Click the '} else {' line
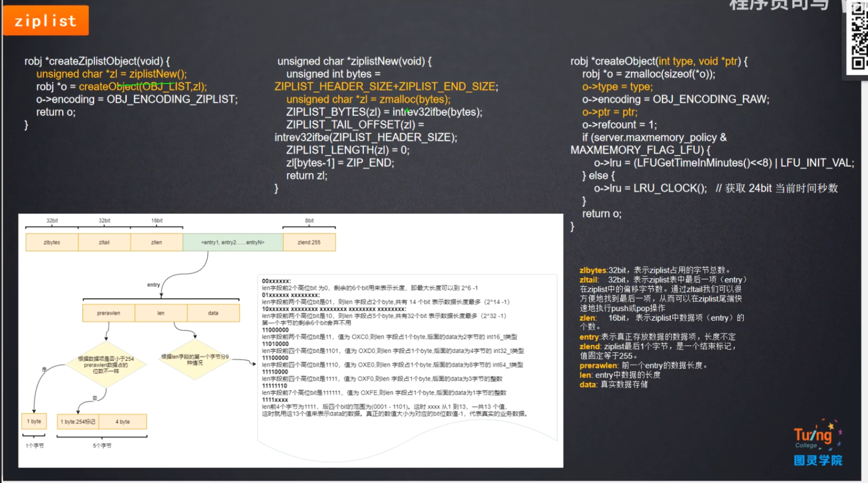 (599, 176)
